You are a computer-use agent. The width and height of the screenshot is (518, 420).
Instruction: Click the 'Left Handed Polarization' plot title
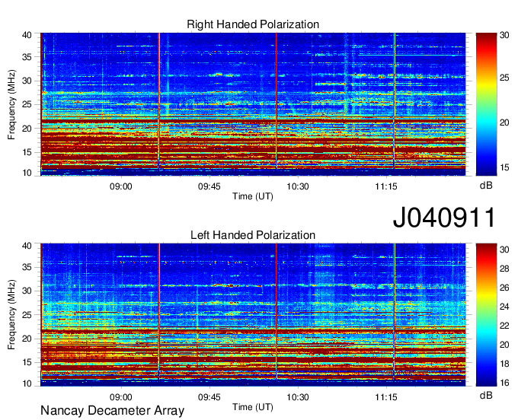(253, 235)
